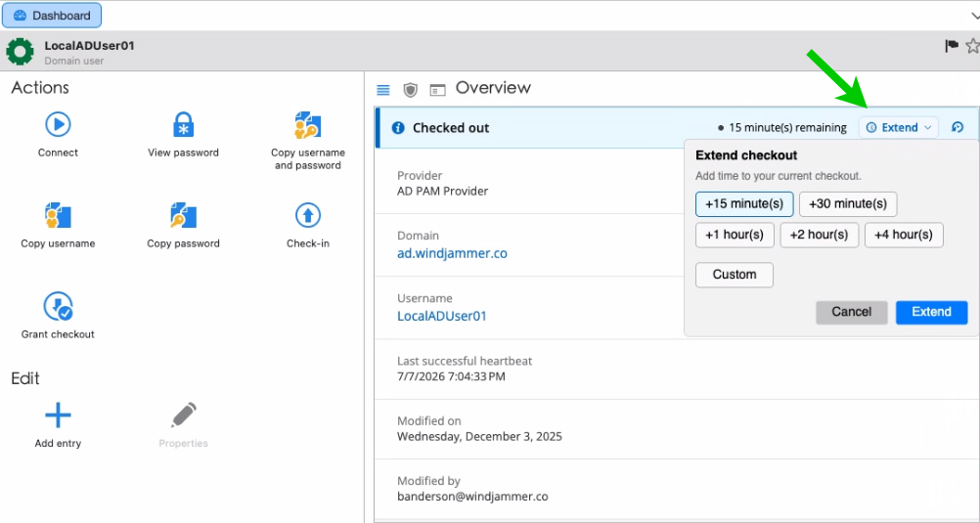Open the window view icon beside Overview
The image size is (980, 523).
[x=437, y=90]
